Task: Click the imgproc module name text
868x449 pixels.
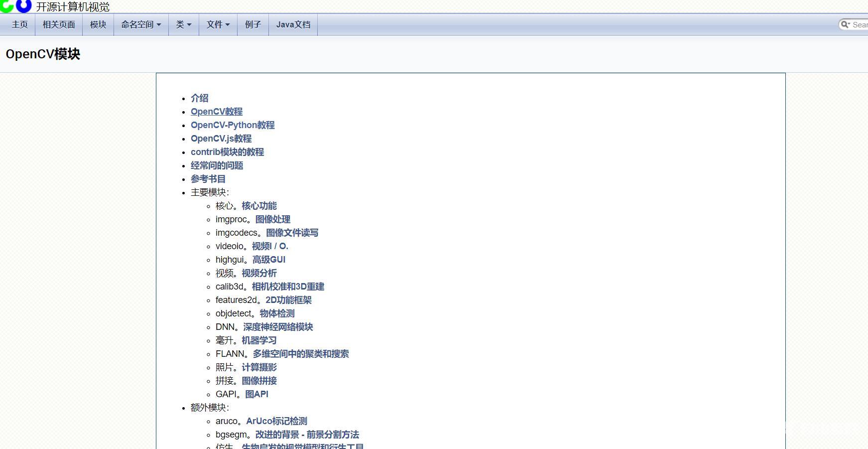Action: (x=231, y=219)
